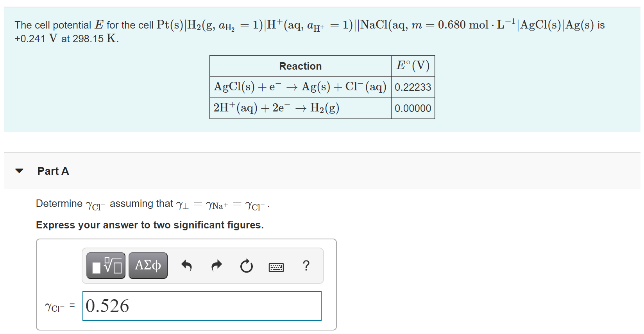
Task: Reset the answer field
Action: coord(247,266)
